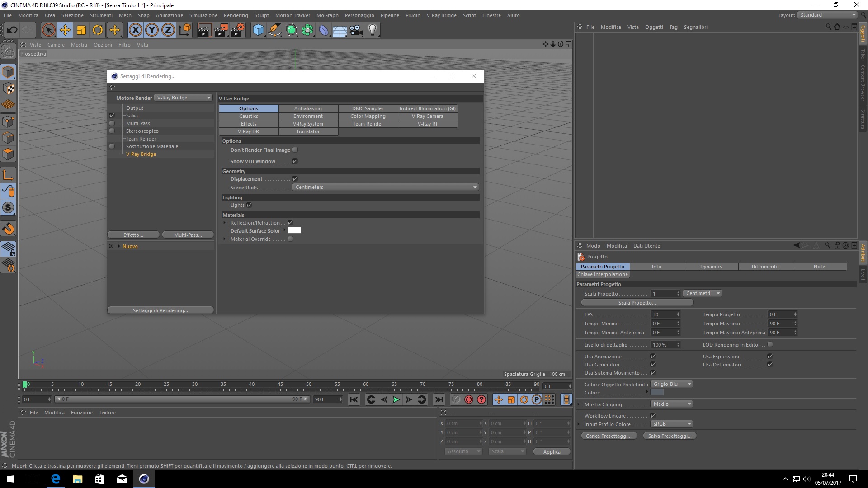Open the MoGraph menu
The width and height of the screenshot is (868, 488).
tap(327, 15)
